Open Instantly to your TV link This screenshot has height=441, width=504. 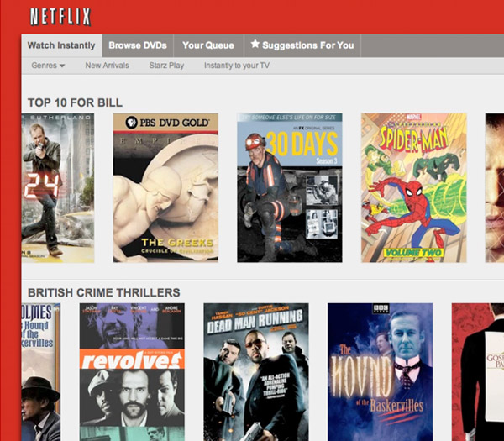pyautogui.click(x=237, y=66)
